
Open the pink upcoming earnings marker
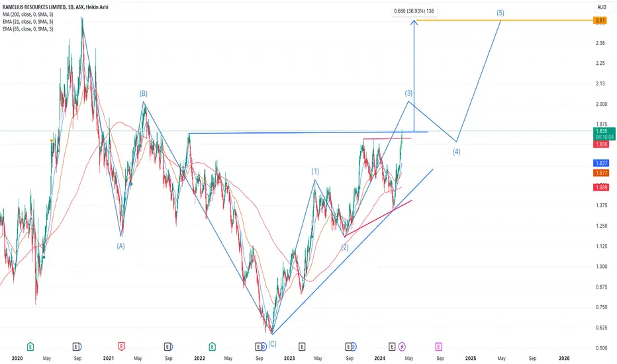coord(438,347)
